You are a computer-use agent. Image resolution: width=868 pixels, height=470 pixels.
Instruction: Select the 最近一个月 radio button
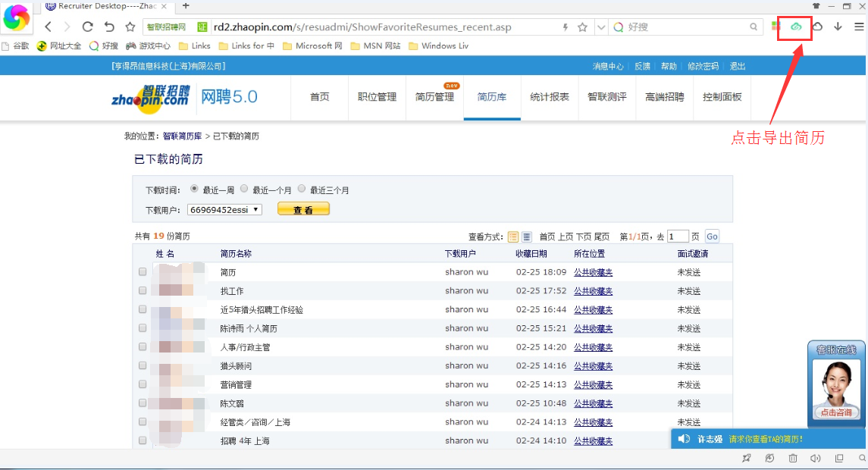point(244,189)
